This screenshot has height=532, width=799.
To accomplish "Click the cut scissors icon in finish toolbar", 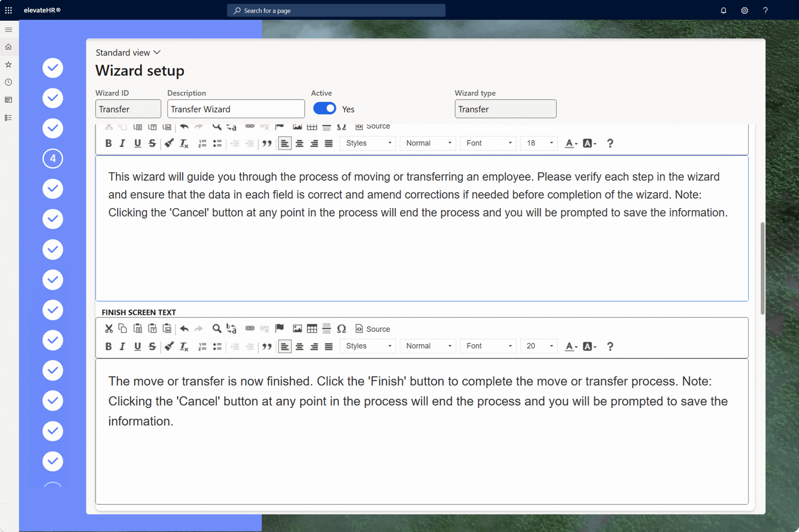I will pyautogui.click(x=109, y=329).
